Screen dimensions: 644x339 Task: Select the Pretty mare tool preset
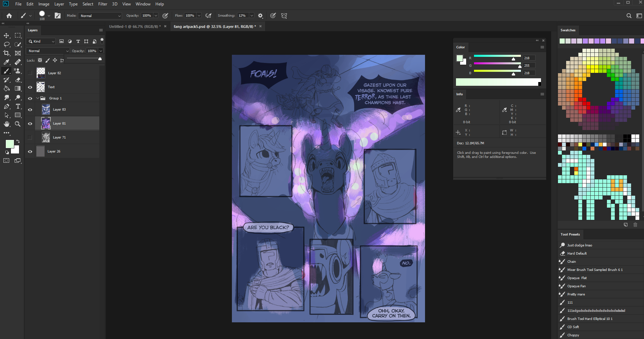click(576, 294)
